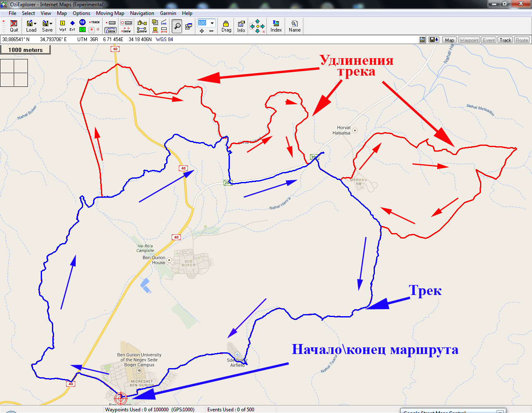Image resolution: width=532 pixels, height=413 pixels.
Task: Select the Evt event placement tool
Action: click(x=72, y=26)
